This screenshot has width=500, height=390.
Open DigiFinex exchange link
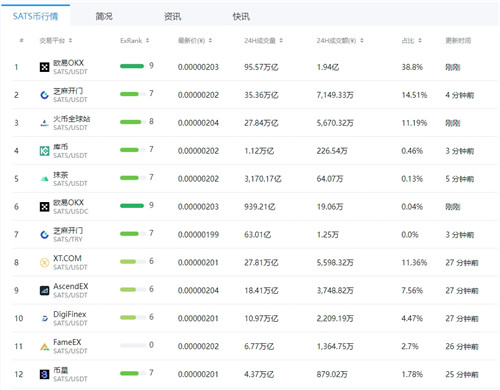tap(70, 314)
